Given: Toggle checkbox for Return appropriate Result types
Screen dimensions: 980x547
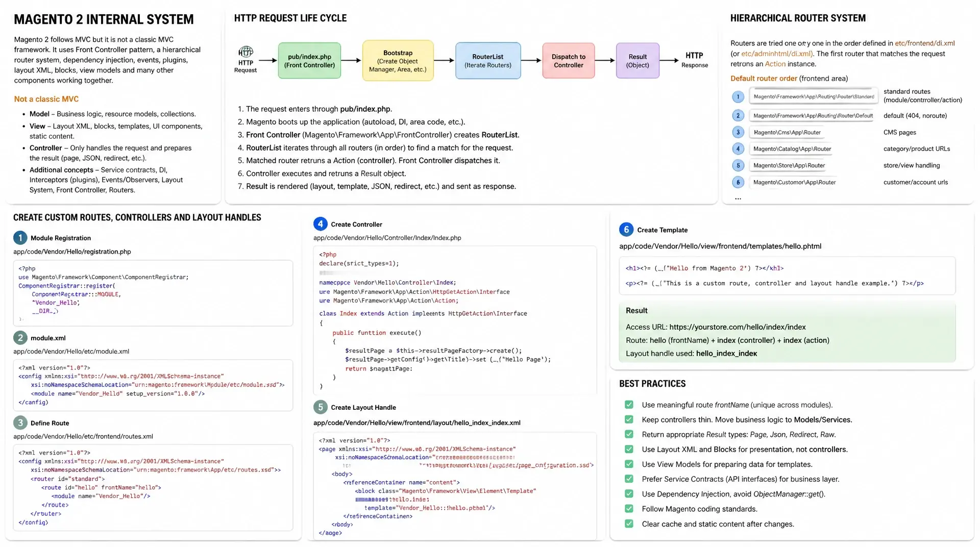Looking at the screenshot, I should coord(629,434).
